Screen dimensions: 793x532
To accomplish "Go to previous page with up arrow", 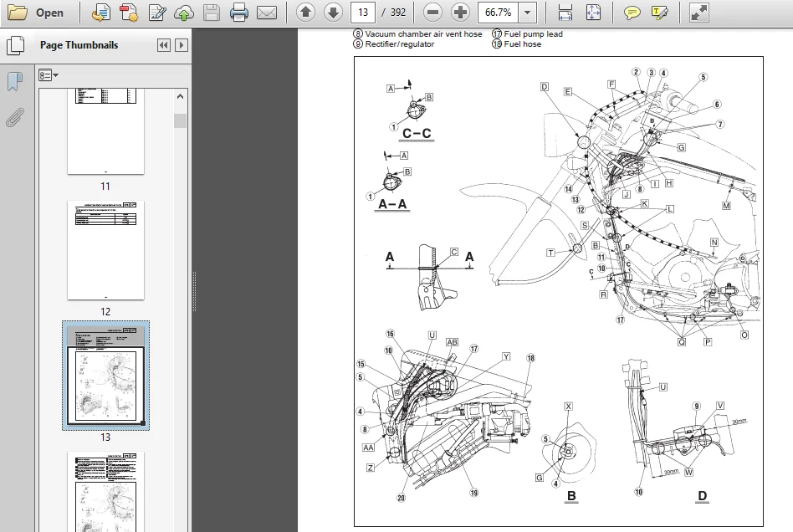I will click(x=305, y=13).
